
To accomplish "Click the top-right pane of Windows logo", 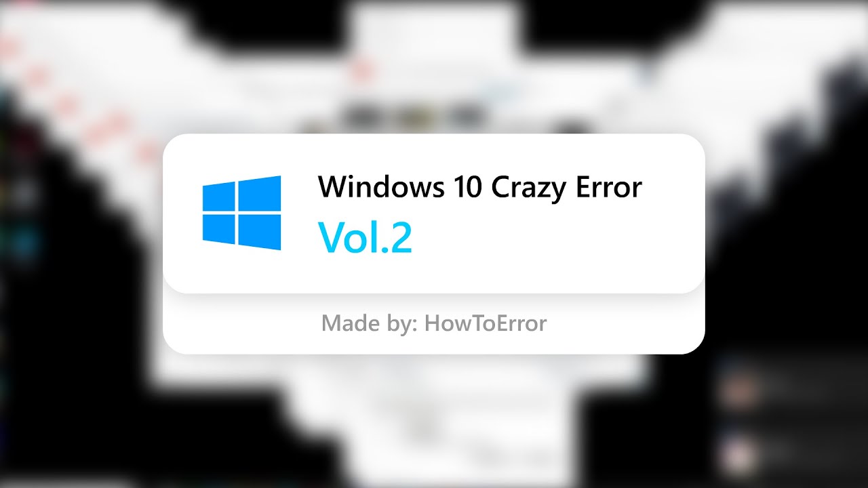I will (260, 193).
